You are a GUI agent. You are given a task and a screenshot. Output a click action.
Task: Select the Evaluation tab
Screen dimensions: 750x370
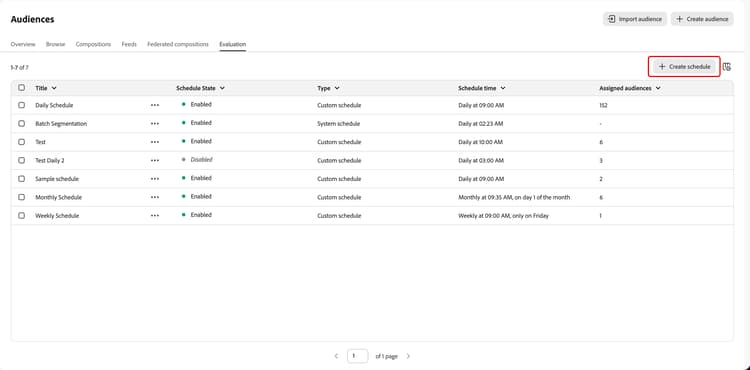tap(232, 44)
